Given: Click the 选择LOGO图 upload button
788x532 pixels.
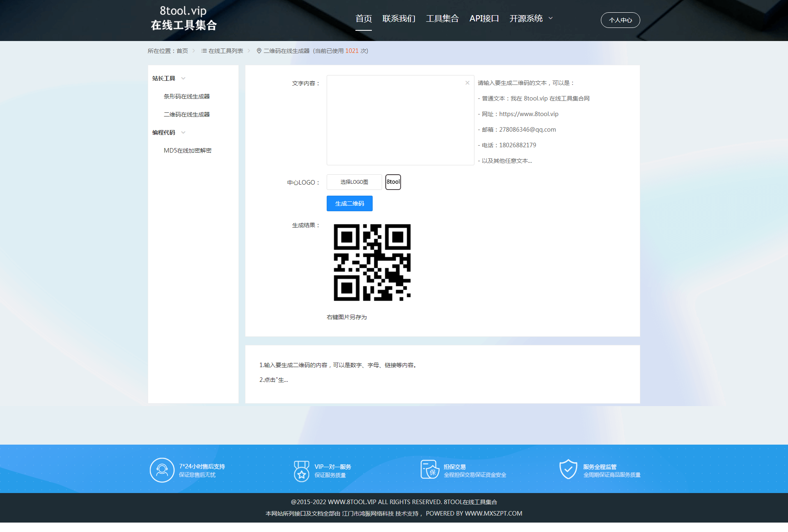Looking at the screenshot, I should click(354, 182).
